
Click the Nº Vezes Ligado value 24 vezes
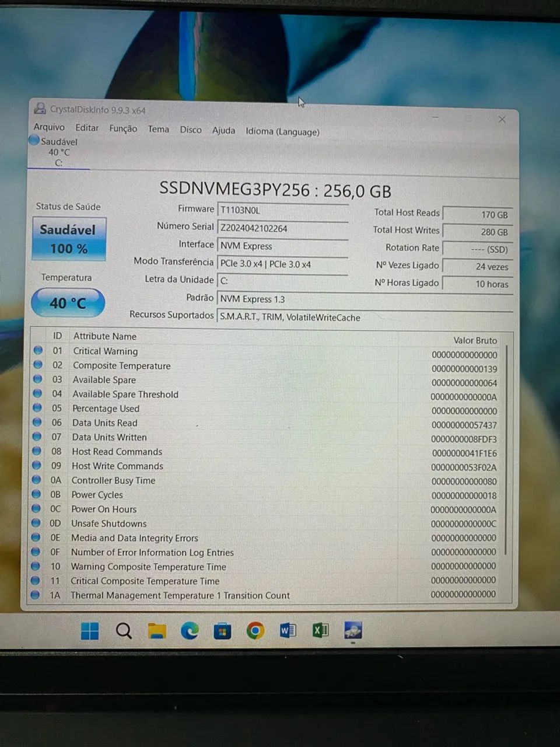[477, 266]
